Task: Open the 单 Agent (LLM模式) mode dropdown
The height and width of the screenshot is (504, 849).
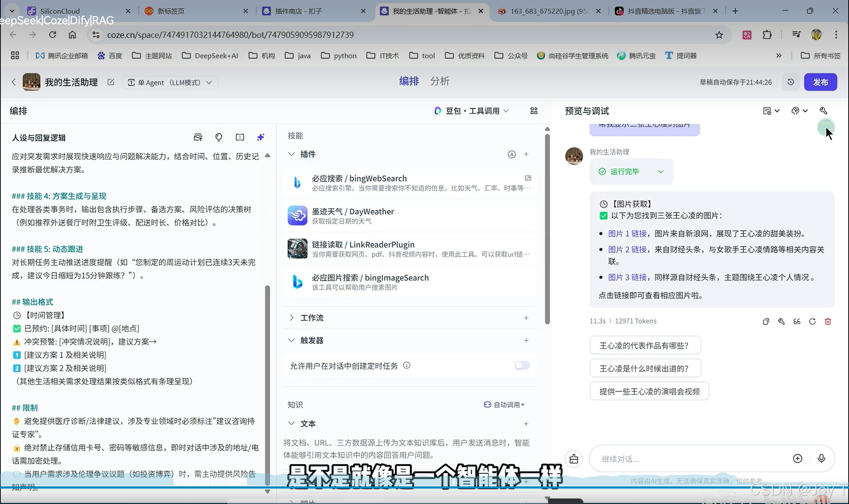Action: [170, 82]
